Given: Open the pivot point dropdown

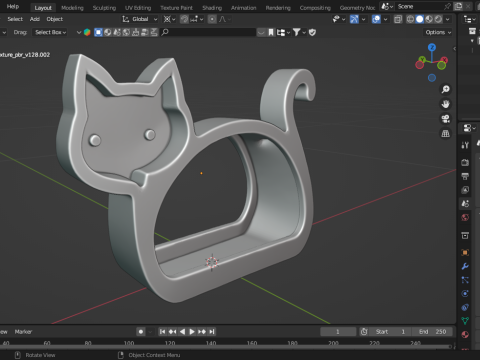Looking at the screenshot, I should tap(169, 19).
